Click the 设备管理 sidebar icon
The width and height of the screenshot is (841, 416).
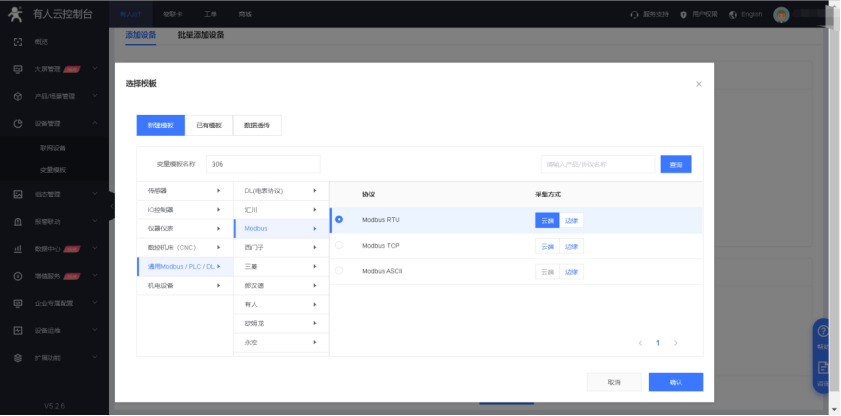coord(18,123)
